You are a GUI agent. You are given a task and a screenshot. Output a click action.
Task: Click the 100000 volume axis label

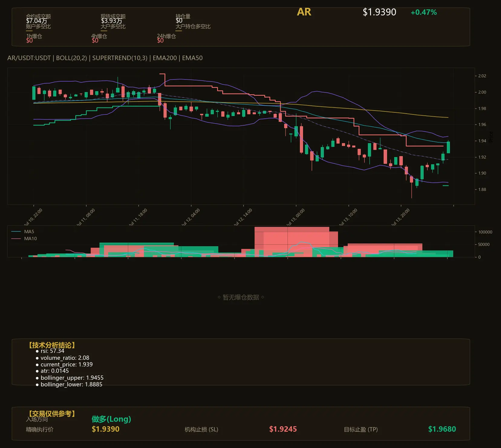485,232
